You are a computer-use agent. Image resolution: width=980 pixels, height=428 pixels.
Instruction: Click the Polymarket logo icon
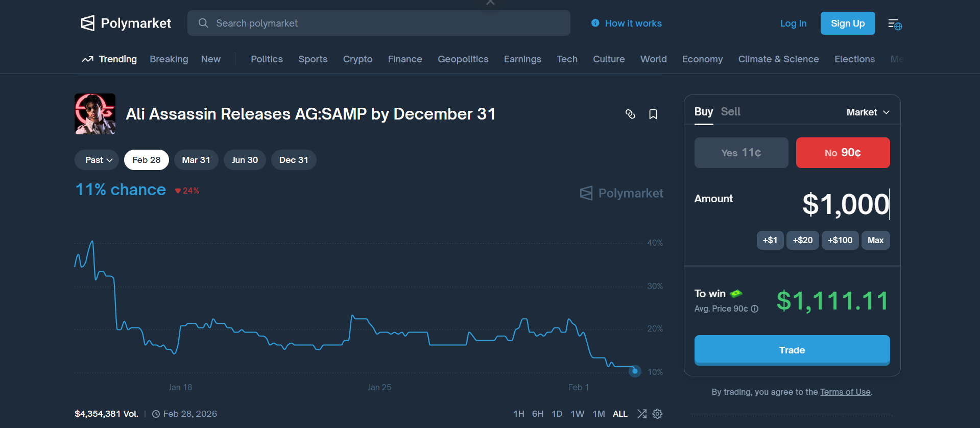[x=88, y=23]
